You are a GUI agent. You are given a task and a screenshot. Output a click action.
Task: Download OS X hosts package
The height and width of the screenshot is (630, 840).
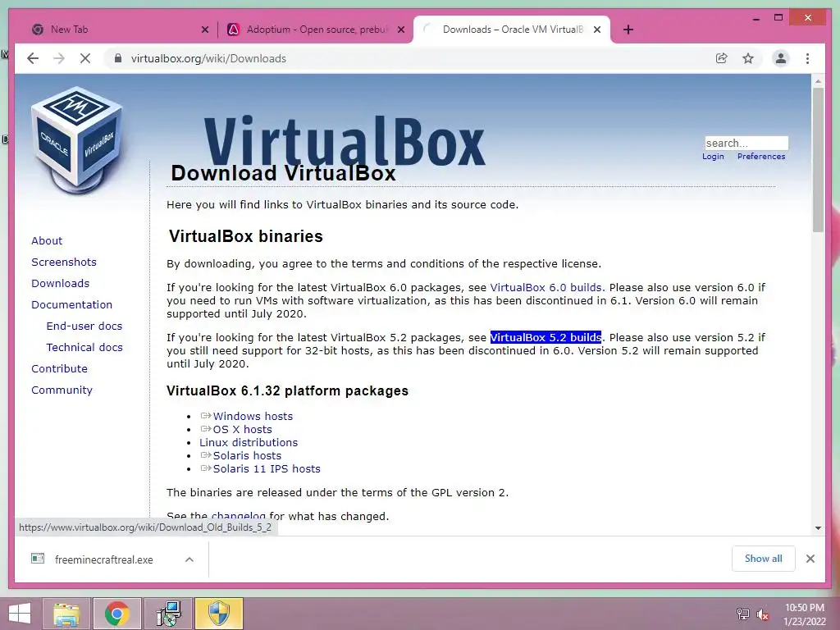tap(242, 430)
